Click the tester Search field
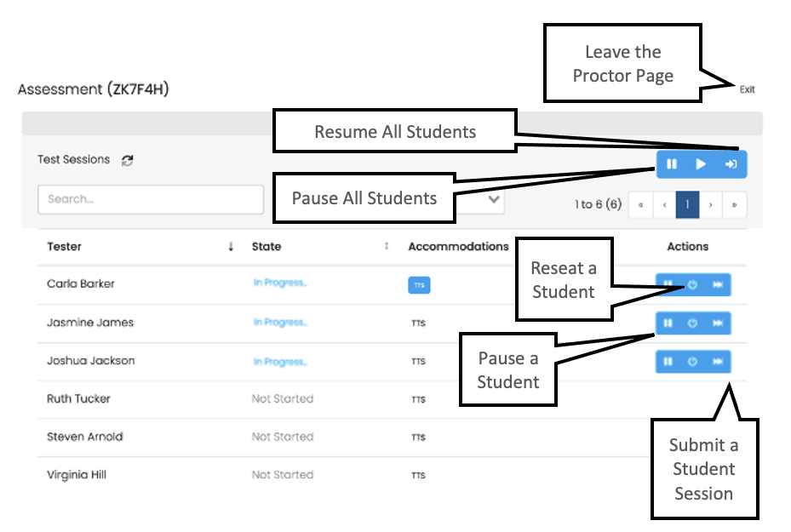791x532 pixels. [x=151, y=199]
